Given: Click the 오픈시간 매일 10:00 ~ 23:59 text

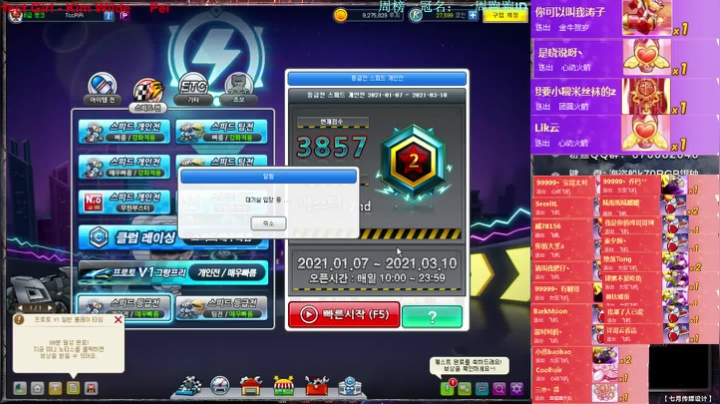Looking at the screenshot, I should coord(377,278).
